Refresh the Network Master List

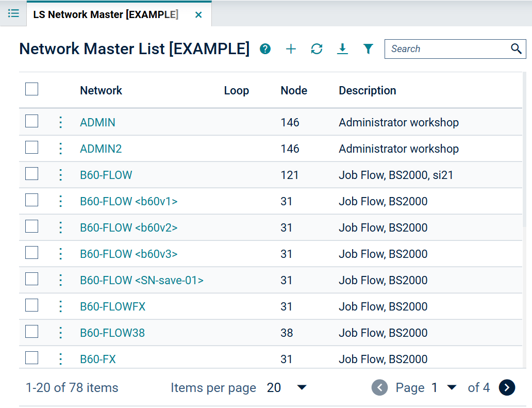(317, 49)
